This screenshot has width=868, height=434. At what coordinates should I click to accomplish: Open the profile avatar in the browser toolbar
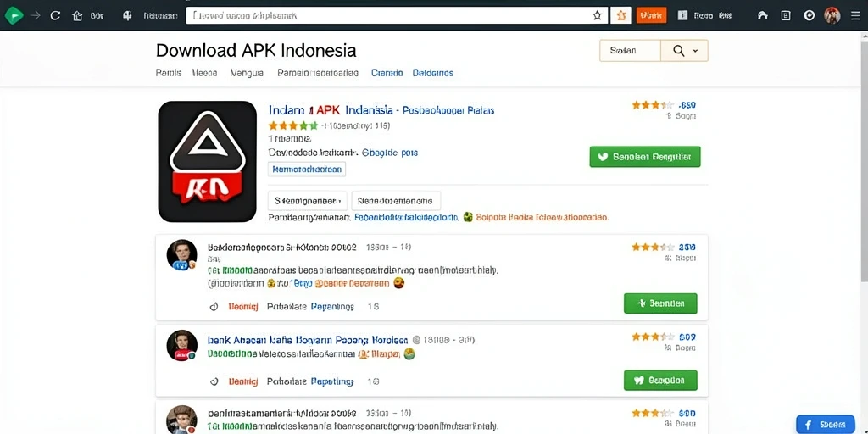pyautogui.click(x=832, y=15)
